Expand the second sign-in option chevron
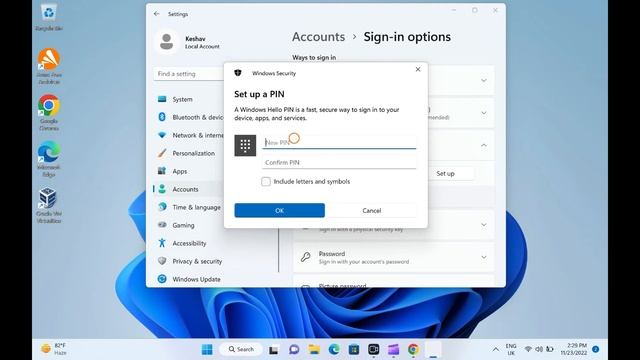 [x=484, y=113]
